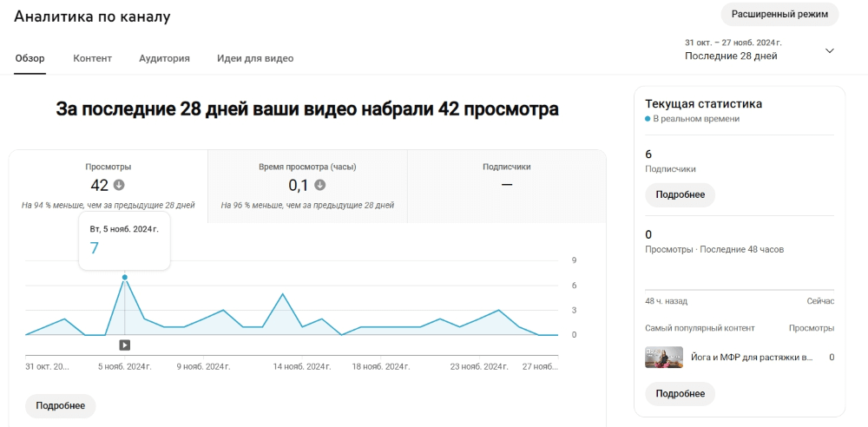Image resolution: width=868 pixels, height=427 pixels.
Task: Click the blue real-time indicator dot
Action: (648, 119)
